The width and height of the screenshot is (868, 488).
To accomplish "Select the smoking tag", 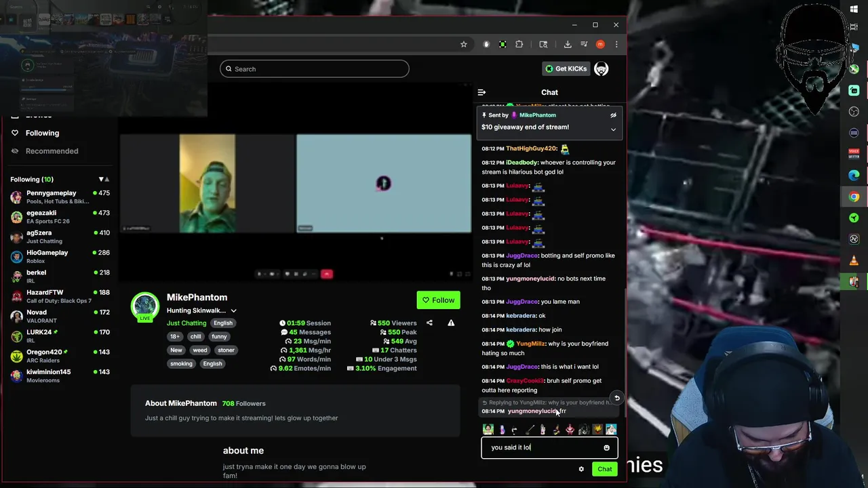I will [181, 364].
